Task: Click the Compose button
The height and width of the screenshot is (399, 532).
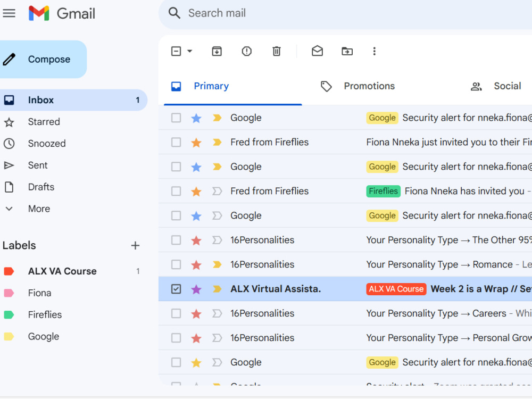Action: click(43, 60)
